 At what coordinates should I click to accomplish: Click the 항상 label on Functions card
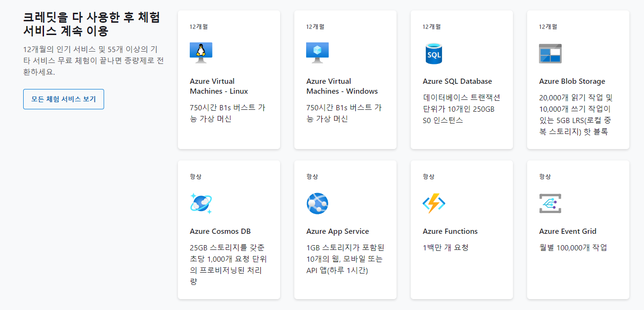(x=428, y=177)
